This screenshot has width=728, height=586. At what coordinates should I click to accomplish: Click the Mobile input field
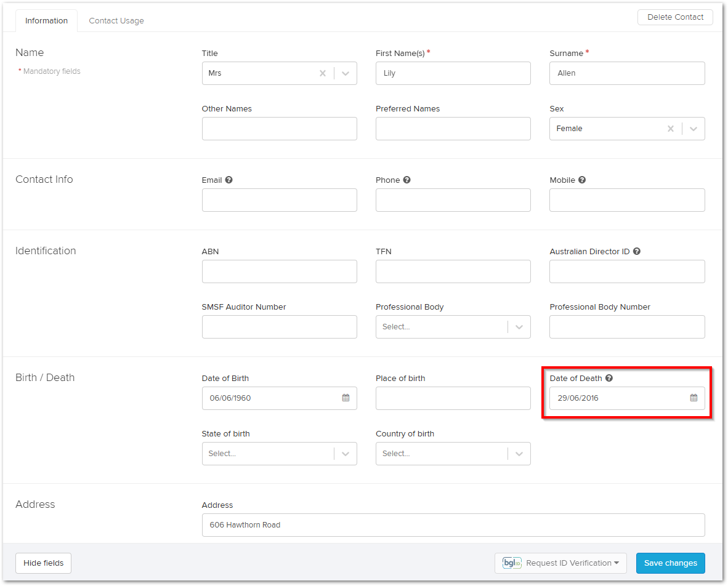point(627,200)
